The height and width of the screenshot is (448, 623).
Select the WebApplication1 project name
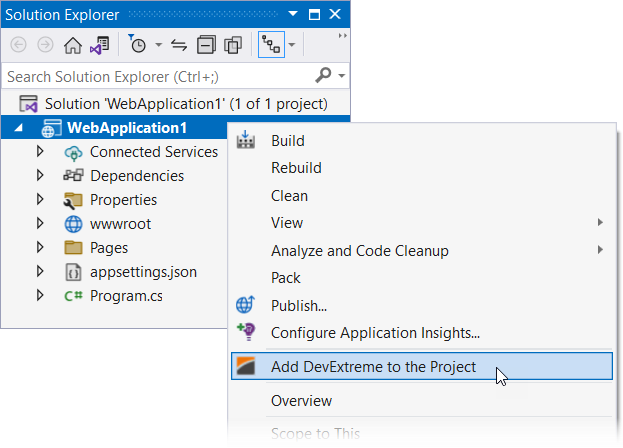point(127,128)
